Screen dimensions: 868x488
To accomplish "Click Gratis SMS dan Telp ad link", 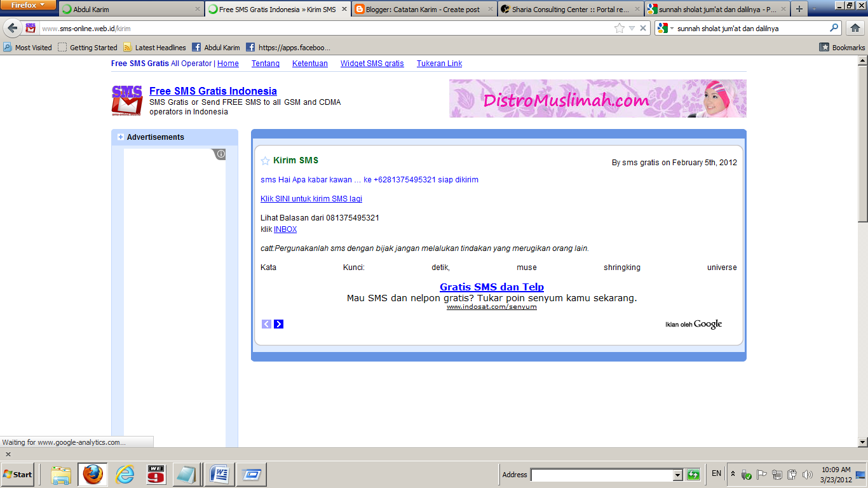I will (492, 287).
